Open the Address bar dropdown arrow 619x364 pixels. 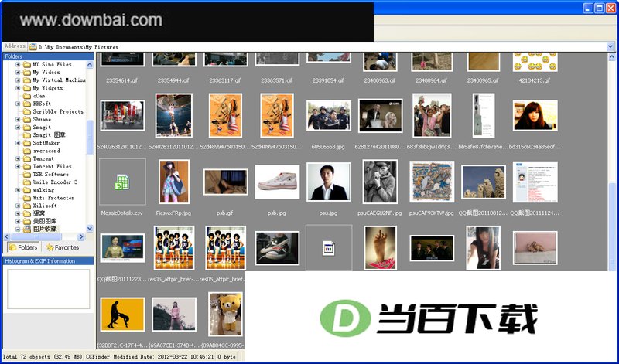[610, 46]
